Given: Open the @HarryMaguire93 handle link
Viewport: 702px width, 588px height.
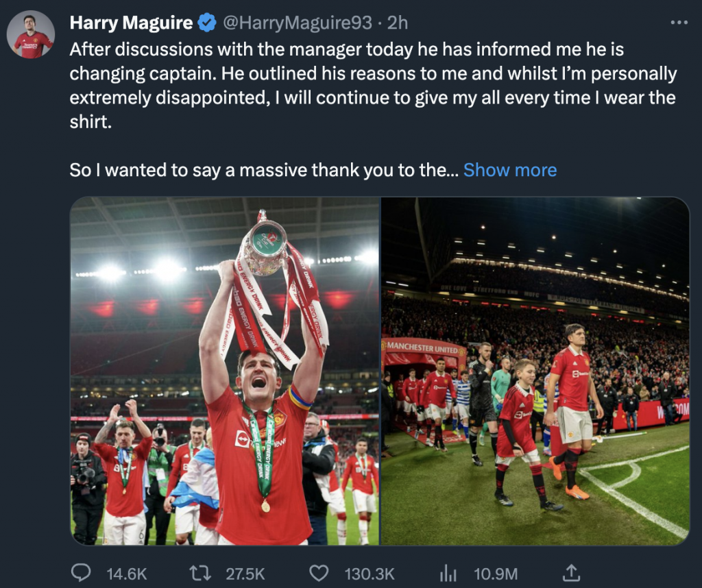Looking at the screenshot, I should [298, 23].
